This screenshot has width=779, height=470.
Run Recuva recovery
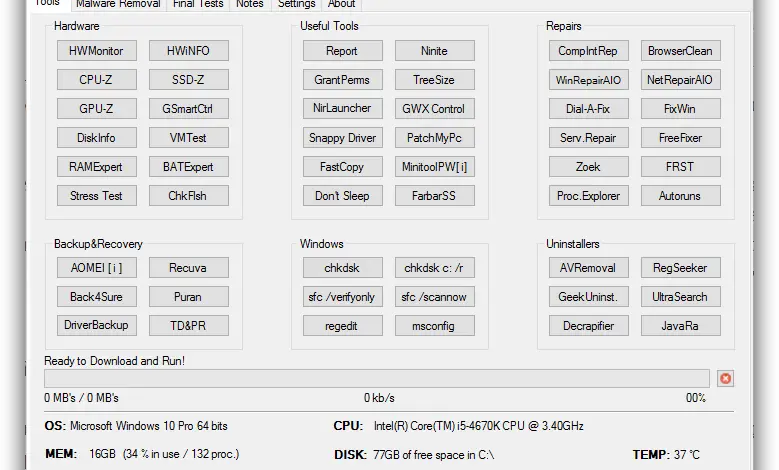(188, 268)
